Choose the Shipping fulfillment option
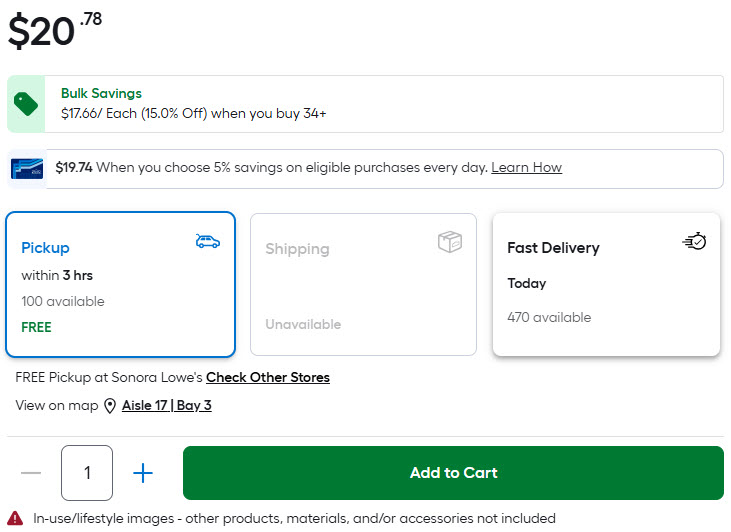This screenshot has height=532, width=731. tap(363, 285)
